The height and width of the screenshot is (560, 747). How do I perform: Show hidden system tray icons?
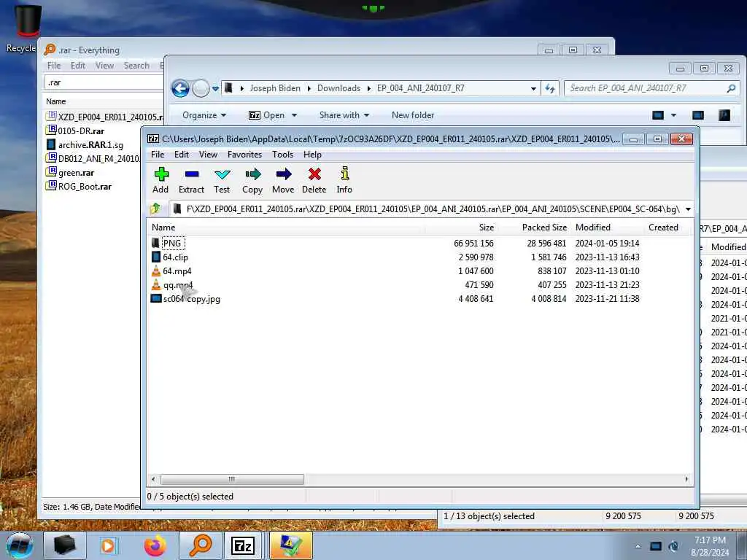click(638, 547)
